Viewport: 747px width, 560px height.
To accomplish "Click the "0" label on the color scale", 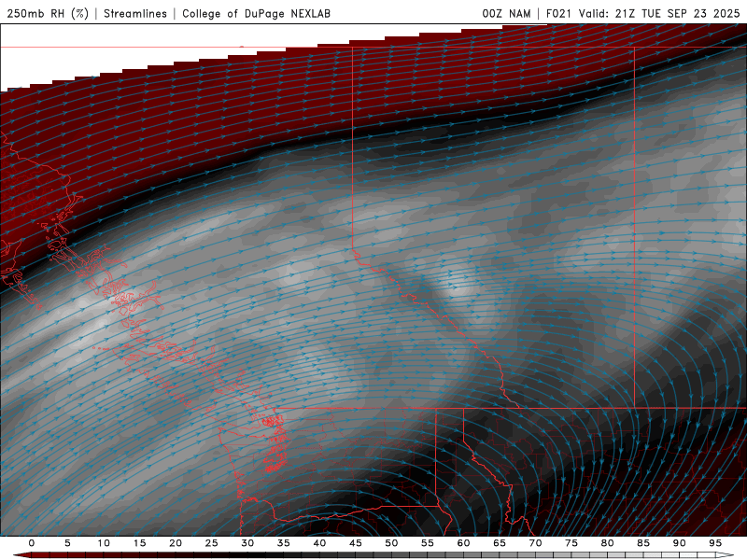I will pos(32,543).
